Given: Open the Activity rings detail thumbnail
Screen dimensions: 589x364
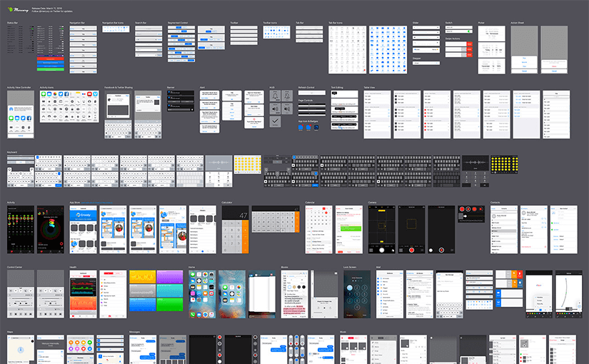Looking at the screenshot, I should click(51, 230).
